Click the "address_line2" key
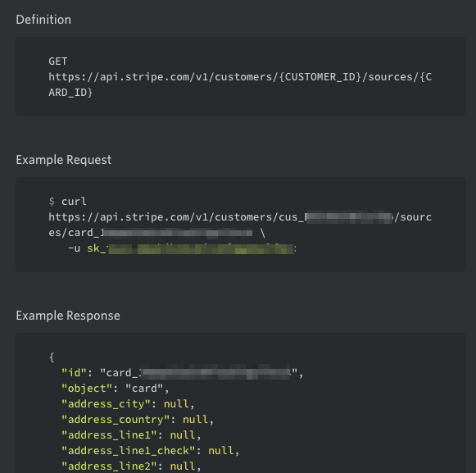This screenshot has width=476, height=473. (109, 466)
